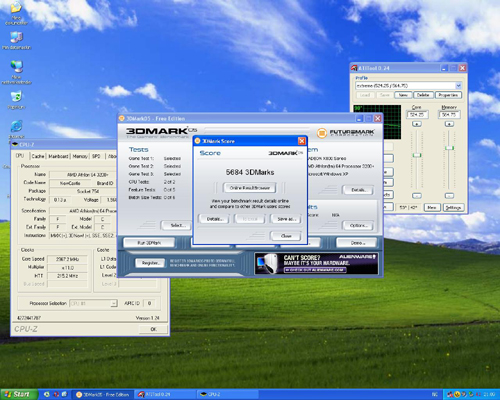Image resolution: width=500 pixels, height=400 pixels.
Task: Open the Recycle Bin desktop icon
Action: (16, 100)
